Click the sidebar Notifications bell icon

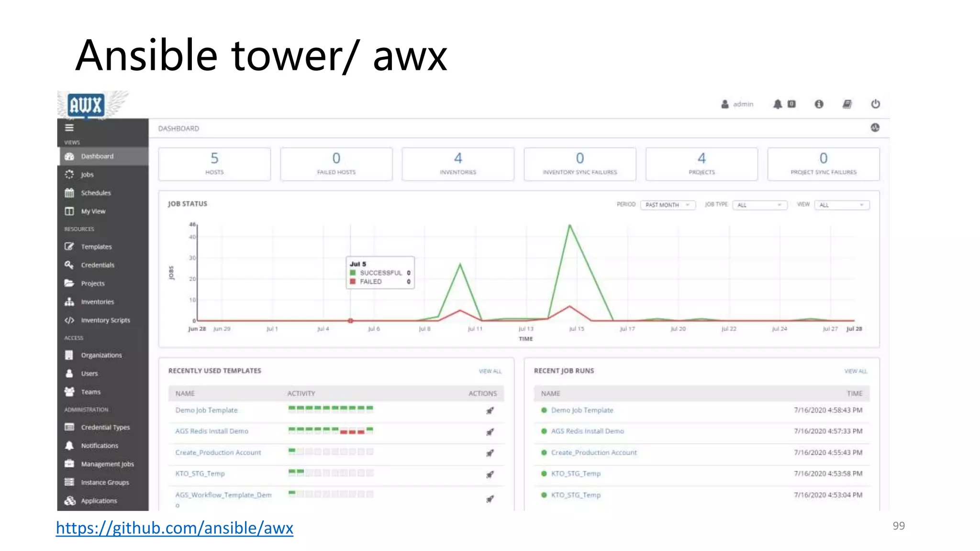(69, 445)
